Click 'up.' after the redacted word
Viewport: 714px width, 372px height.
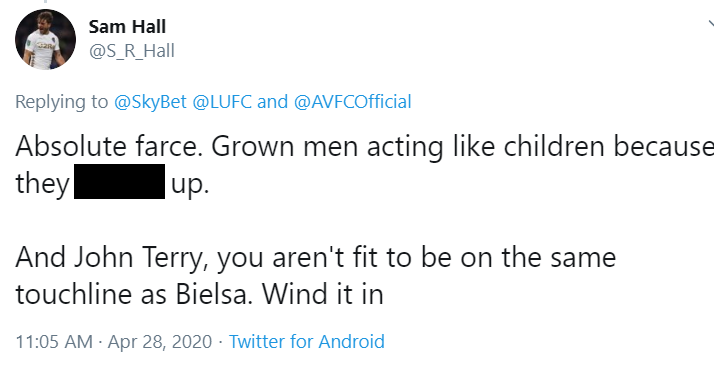click(x=190, y=184)
